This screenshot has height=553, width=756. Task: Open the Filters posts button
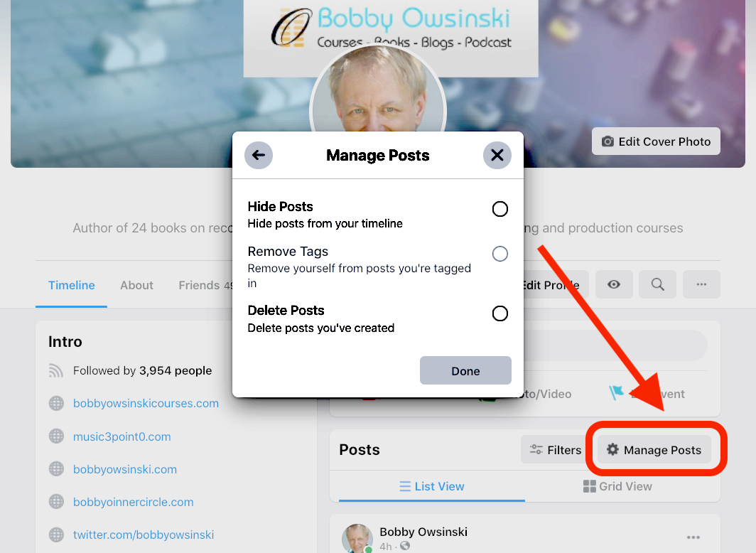click(x=556, y=449)
